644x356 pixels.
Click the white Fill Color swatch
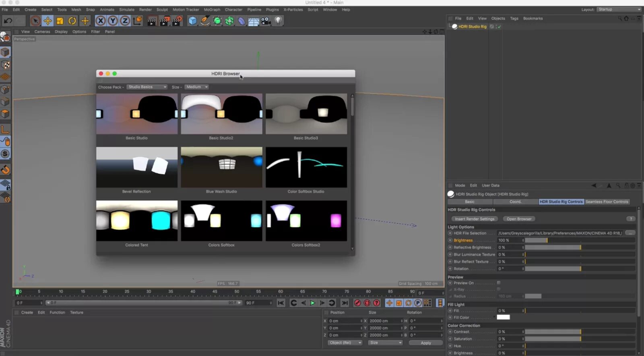pos(503,317)
